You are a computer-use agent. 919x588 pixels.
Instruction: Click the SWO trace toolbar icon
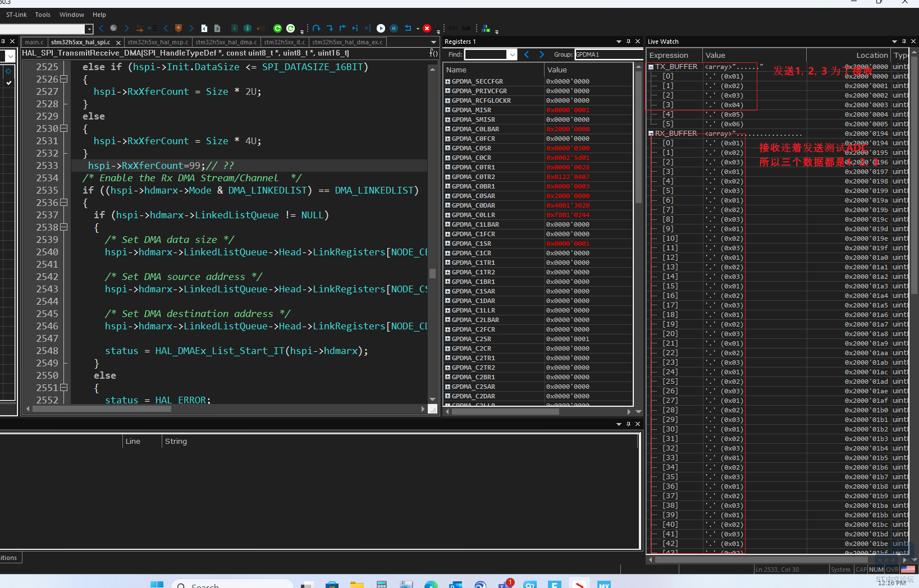(x=466, y=28)
